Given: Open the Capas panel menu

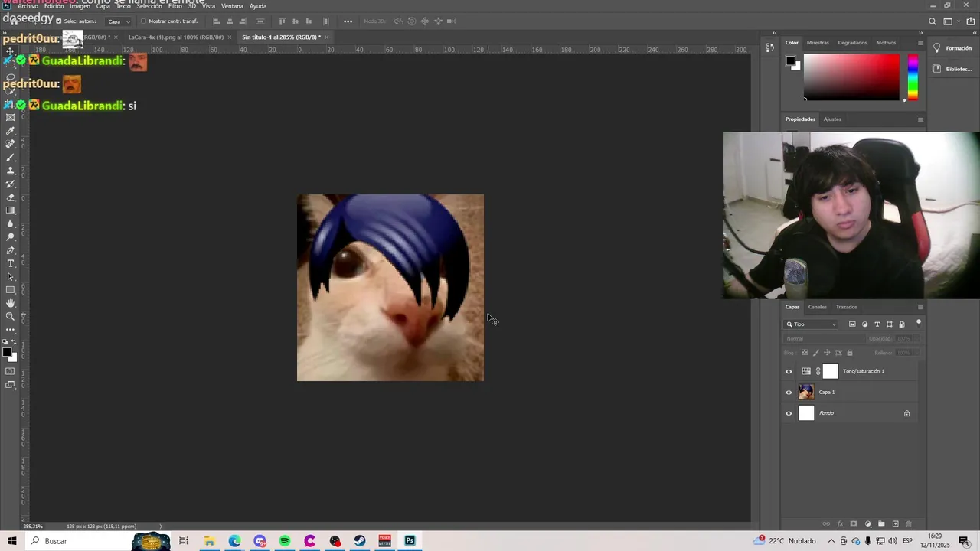Looking at the screenshot, I should point(920,307).
